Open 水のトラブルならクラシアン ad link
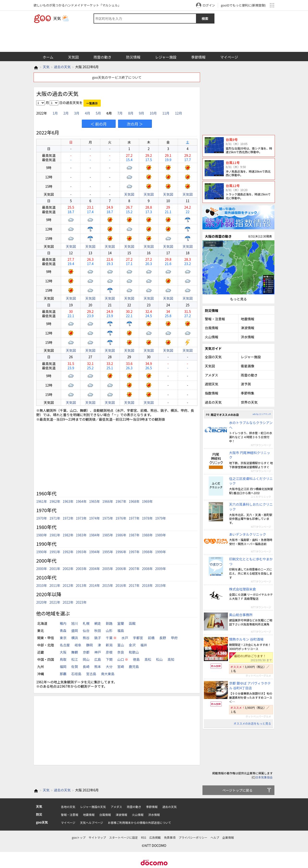 click(251, 425)
